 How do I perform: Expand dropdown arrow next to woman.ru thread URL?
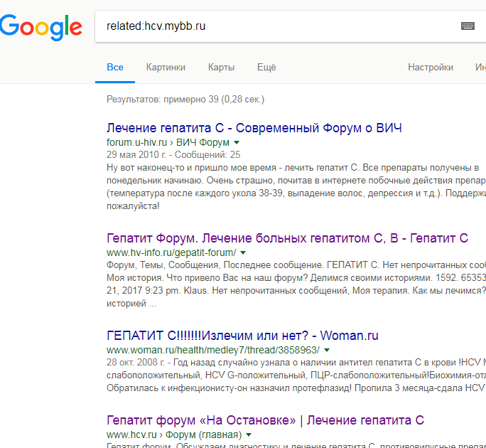pos(327,350)
